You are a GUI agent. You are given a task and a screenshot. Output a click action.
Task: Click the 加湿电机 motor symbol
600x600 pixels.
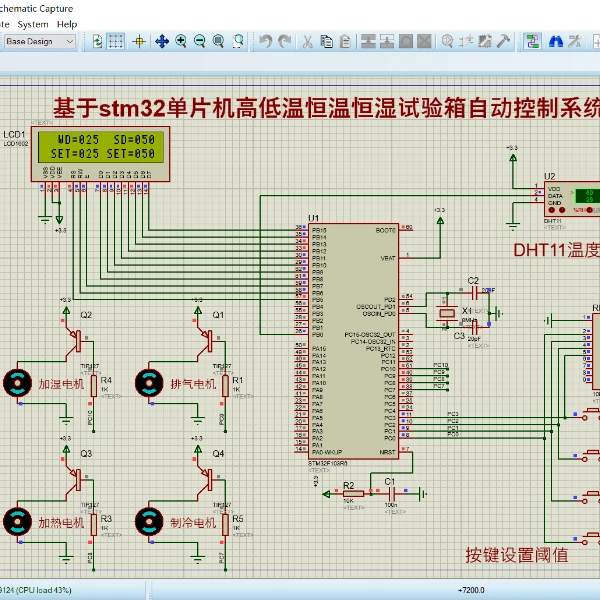(18, 383)
